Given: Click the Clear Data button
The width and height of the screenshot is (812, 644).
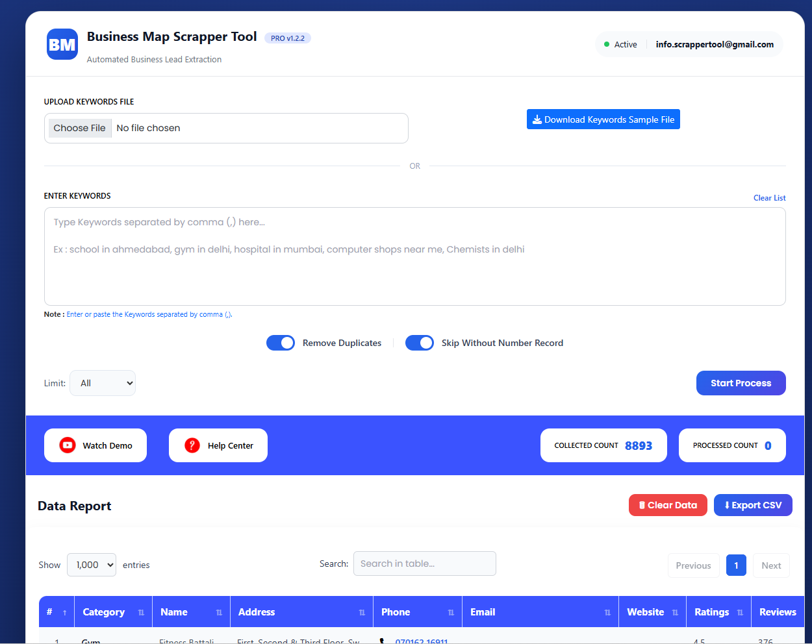Looking at the screenshot, I should (668, 505).
